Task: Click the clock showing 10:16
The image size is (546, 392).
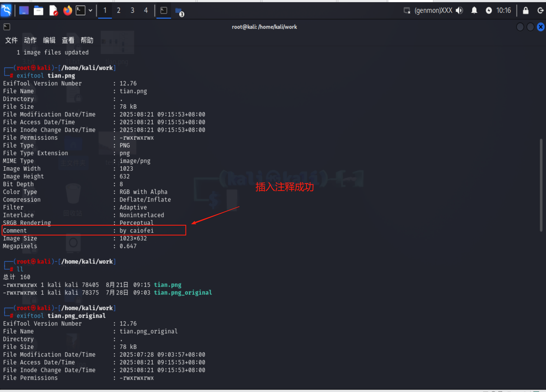Action: pos(503,11)
